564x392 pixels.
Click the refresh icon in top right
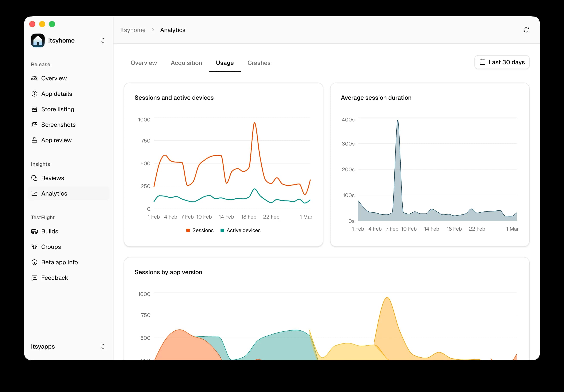(526, 30)
